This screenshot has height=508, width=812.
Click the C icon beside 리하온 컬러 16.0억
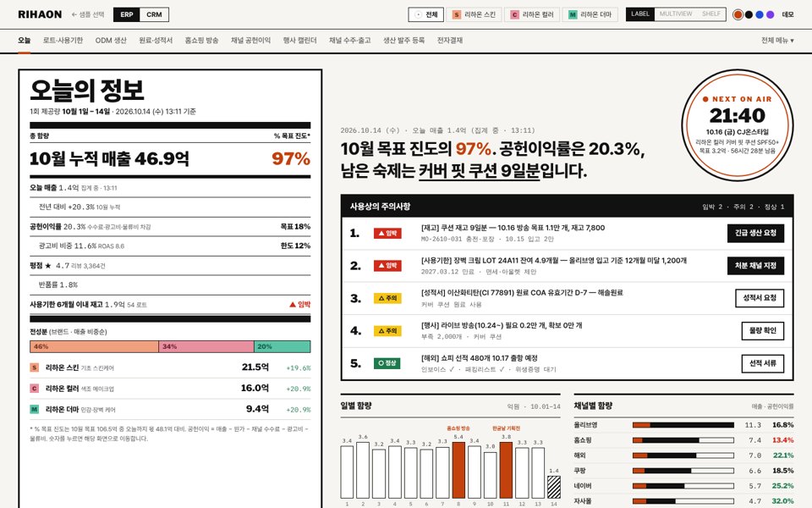[x=34, y=389]
